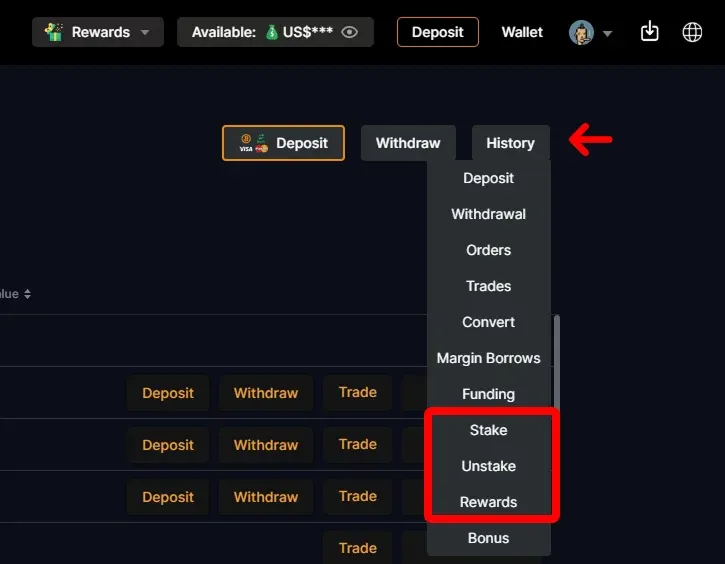Screen dimensions: 725x564
Task: Click the money bag balance icon
Action: point(272,32)
